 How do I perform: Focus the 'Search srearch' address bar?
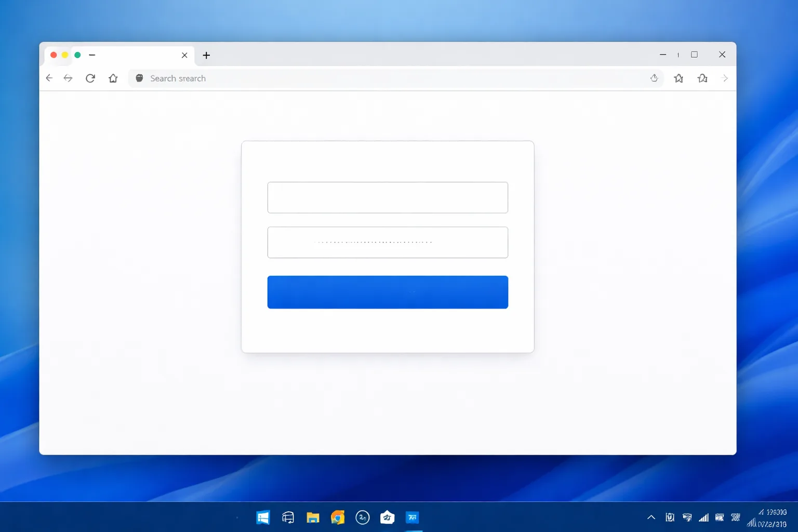(396, 78)
